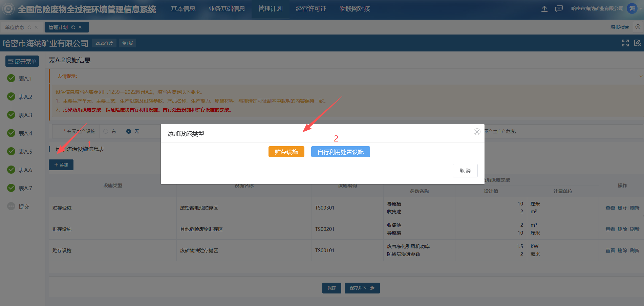Image resolution: width=644 pixels, height=306 pixels.
Task: Collapse the 友情提示 panel arrow
Action: click(x=641, y=76)
